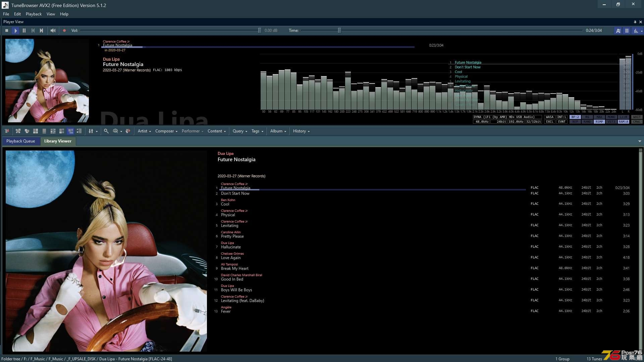Image resolution: width=644 pixels, height=362 pixels.
Task: Open the Tags dropdown
Action: pos(257,131)
